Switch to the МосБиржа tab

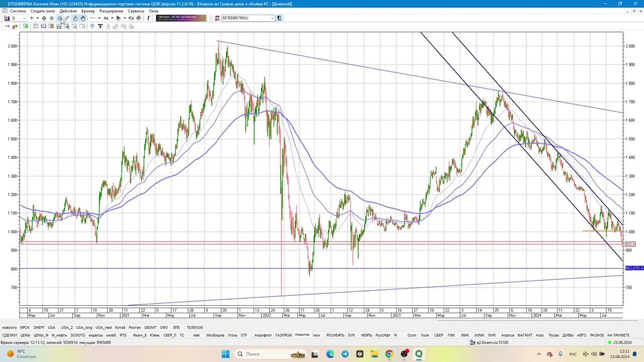point(215,335)
